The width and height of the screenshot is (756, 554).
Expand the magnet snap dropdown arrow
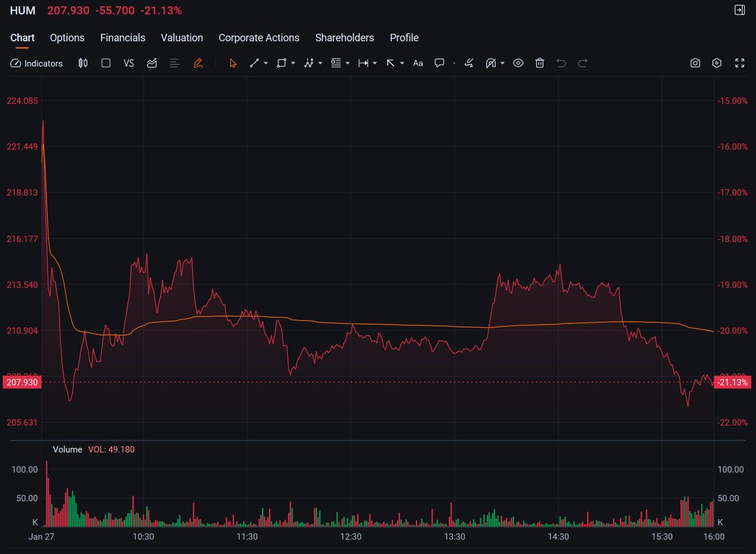pos(502,63)
